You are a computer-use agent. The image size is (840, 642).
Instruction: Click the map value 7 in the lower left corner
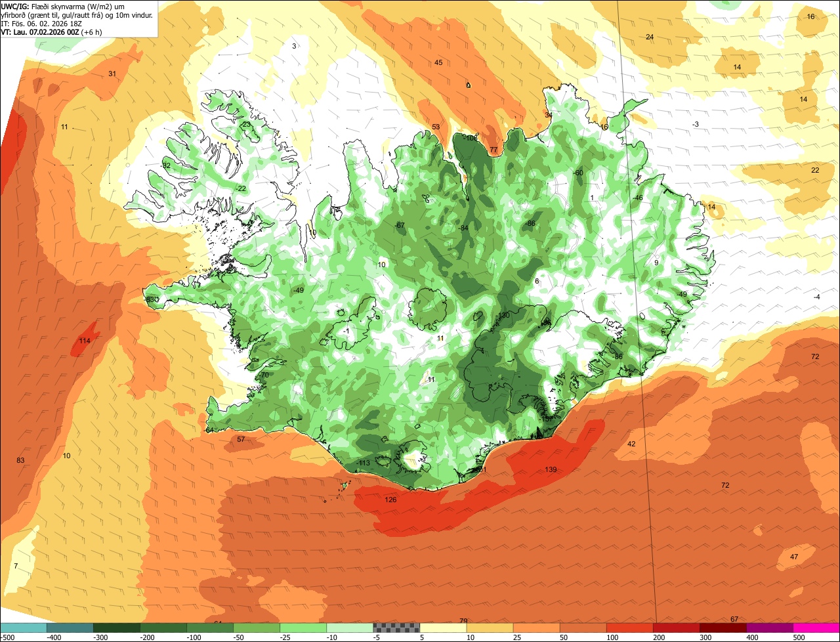pyautogui.click(x=16, y=566)
